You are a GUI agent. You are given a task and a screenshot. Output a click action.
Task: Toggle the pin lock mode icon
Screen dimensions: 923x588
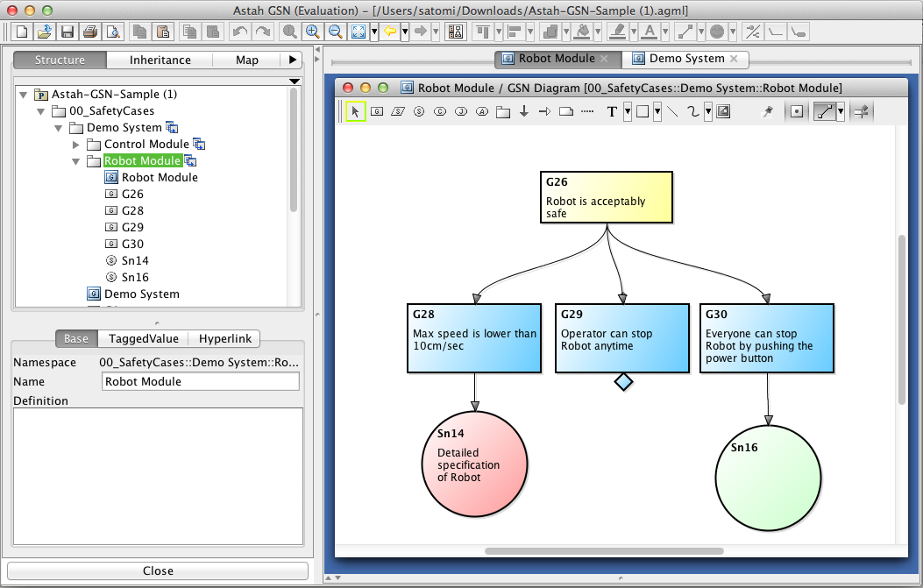tap(768, 112)
